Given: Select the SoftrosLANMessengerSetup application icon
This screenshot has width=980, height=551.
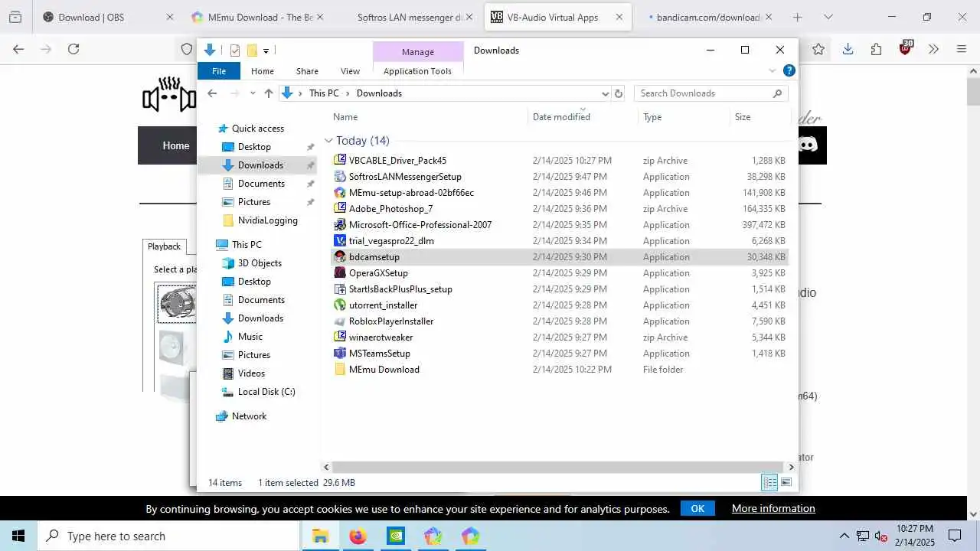Looking at the screenshot, I should point(340,177).
